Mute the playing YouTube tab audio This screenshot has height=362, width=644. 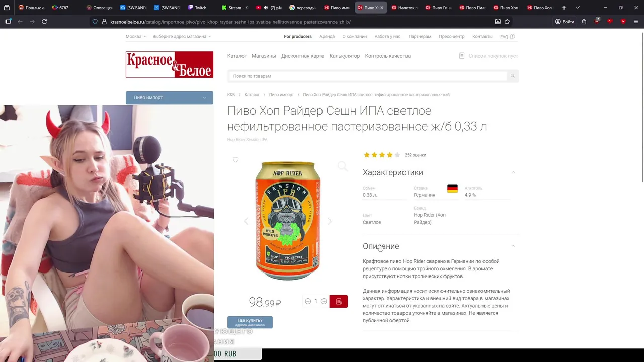point(266,8)
